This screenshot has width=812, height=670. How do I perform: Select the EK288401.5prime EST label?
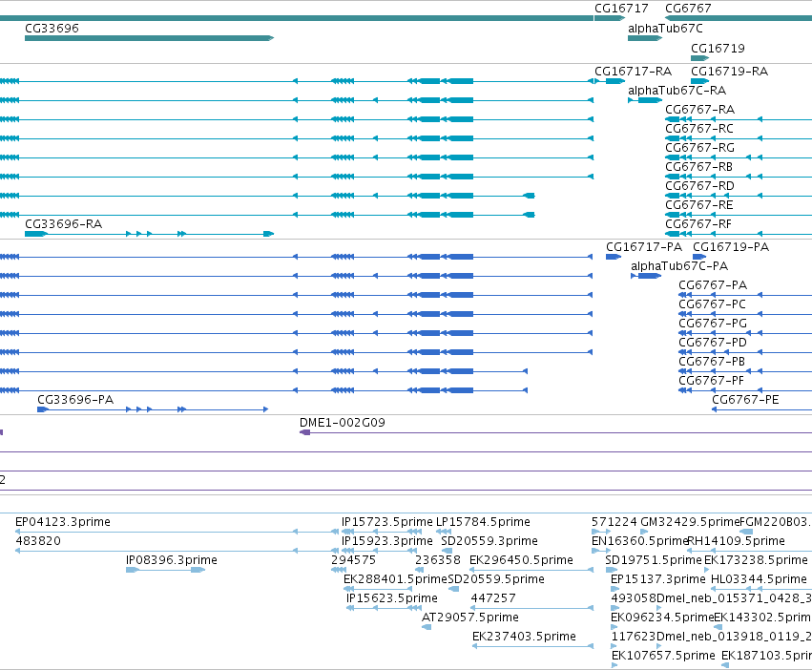coord(395,579)
